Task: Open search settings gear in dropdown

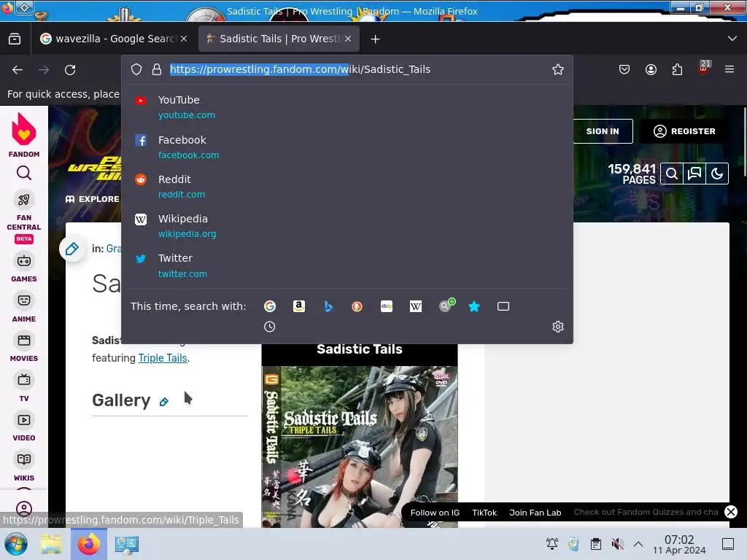Action: [x=558, y=327]
